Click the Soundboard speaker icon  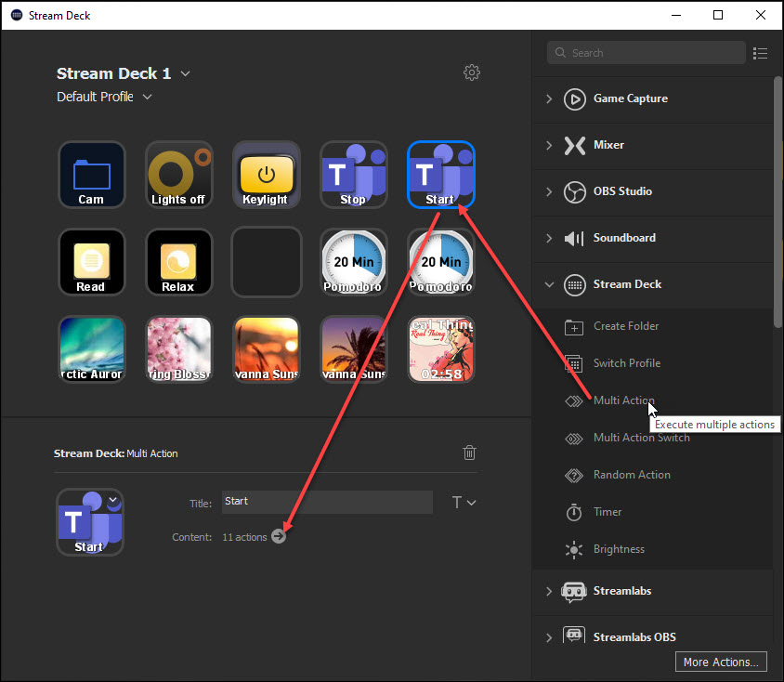pos(574,239)
